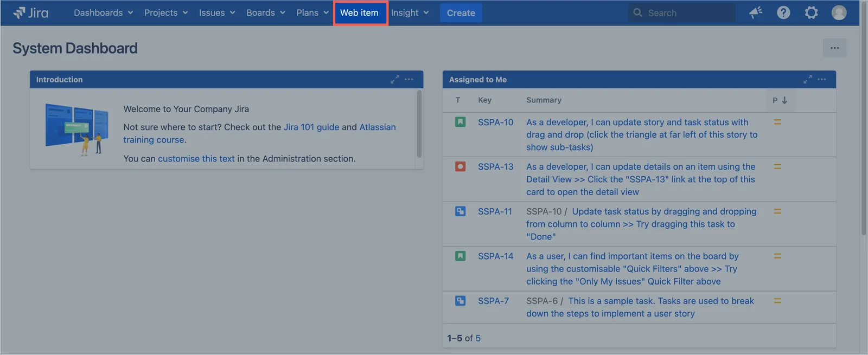
Task: Open the Jira 101 guide link
Action: (311, 127)
